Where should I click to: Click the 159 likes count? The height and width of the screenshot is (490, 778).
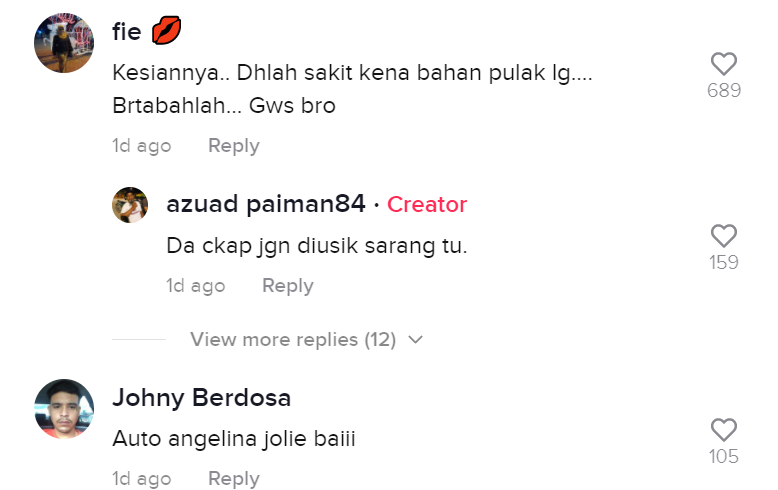click(x=724, y=262)
